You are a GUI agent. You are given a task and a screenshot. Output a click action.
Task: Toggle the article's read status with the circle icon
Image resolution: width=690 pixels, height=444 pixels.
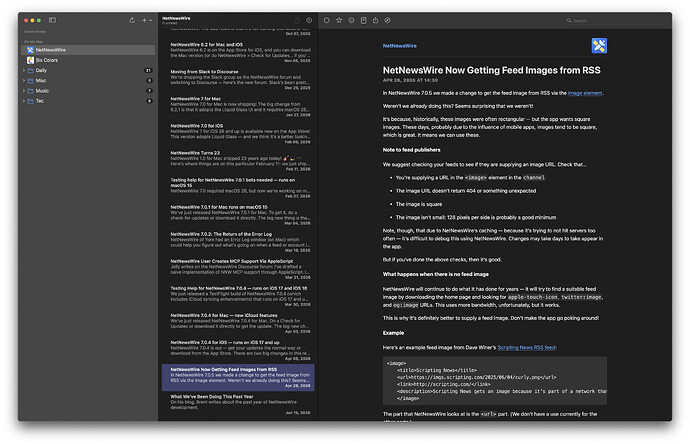(x=327, y=20)
